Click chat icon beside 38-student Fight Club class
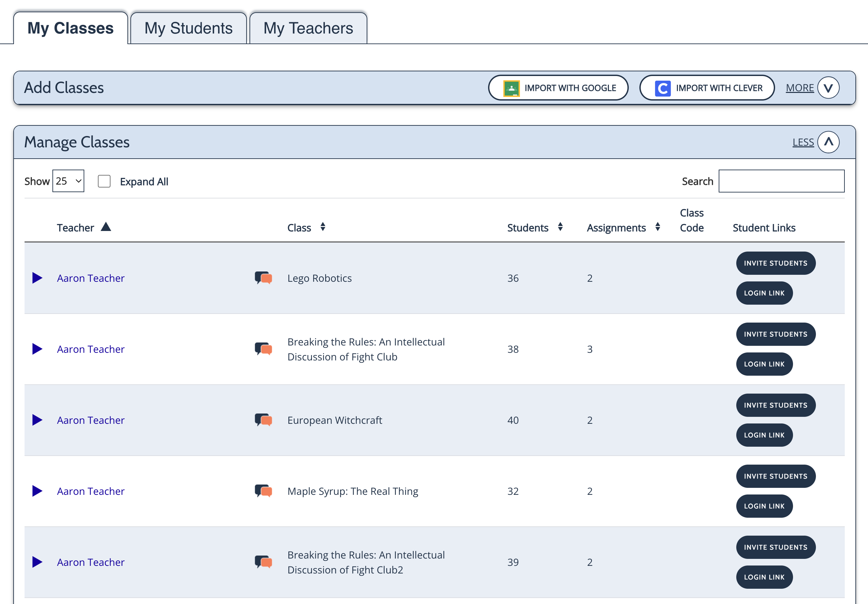Viewport: 868px width, 604px height. [263, 349]
